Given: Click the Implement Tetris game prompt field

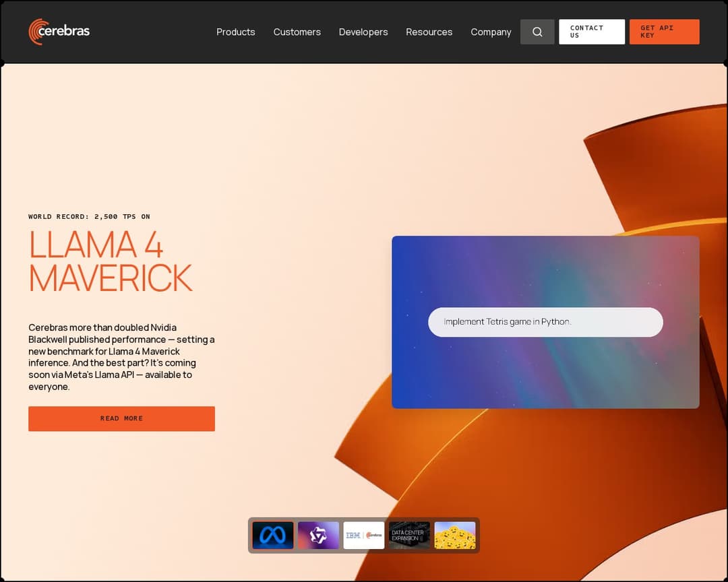Looking at the screenshot, I should [x=545, y=322].
